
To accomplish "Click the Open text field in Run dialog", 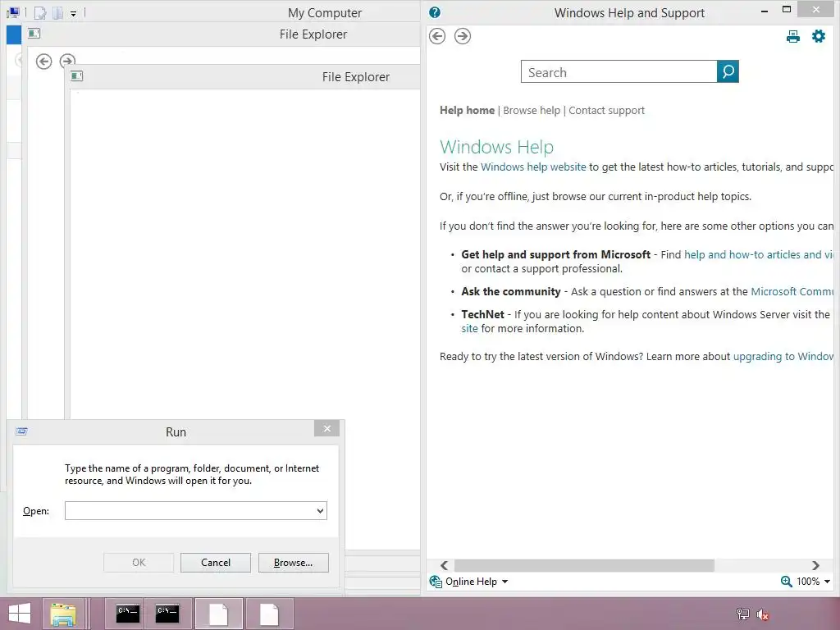I will click(189, 510).
